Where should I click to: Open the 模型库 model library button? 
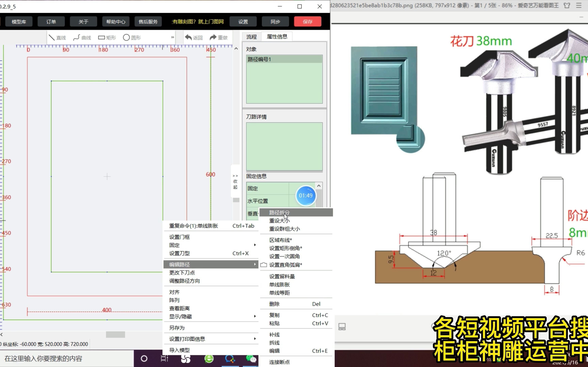[19, 22]
